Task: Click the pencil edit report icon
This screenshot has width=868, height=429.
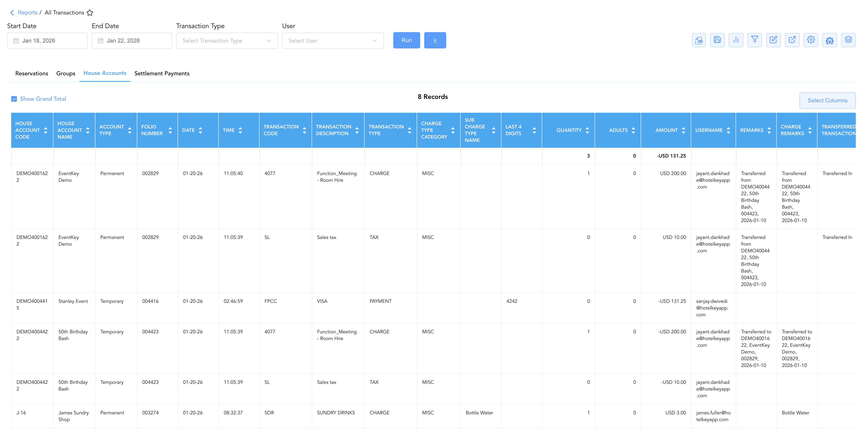Action: point(773,40)
